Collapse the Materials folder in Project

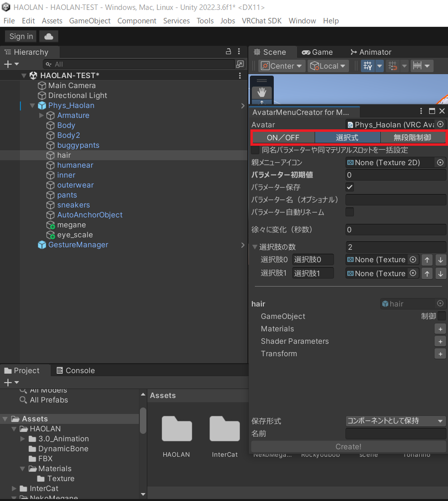coord(22,469)
